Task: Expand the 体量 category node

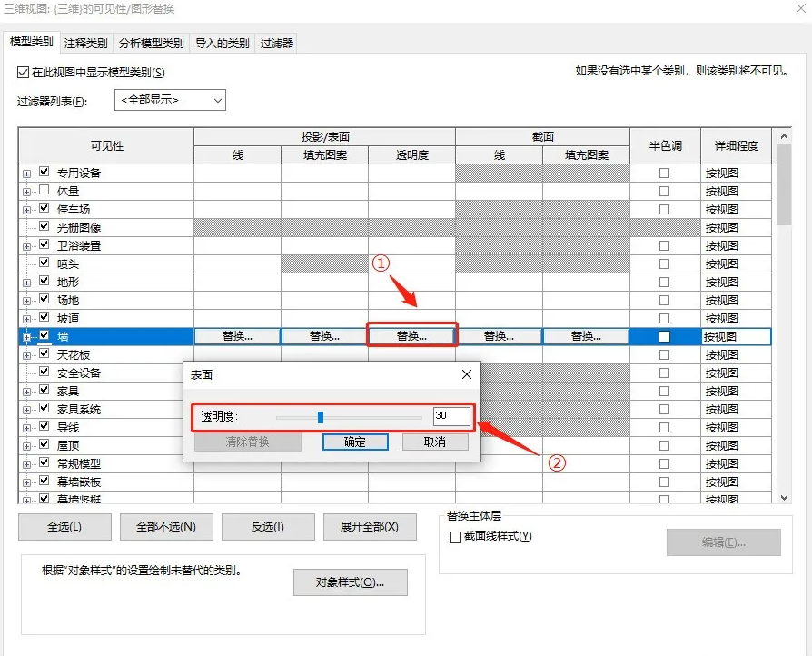Action: pos(26,193)
